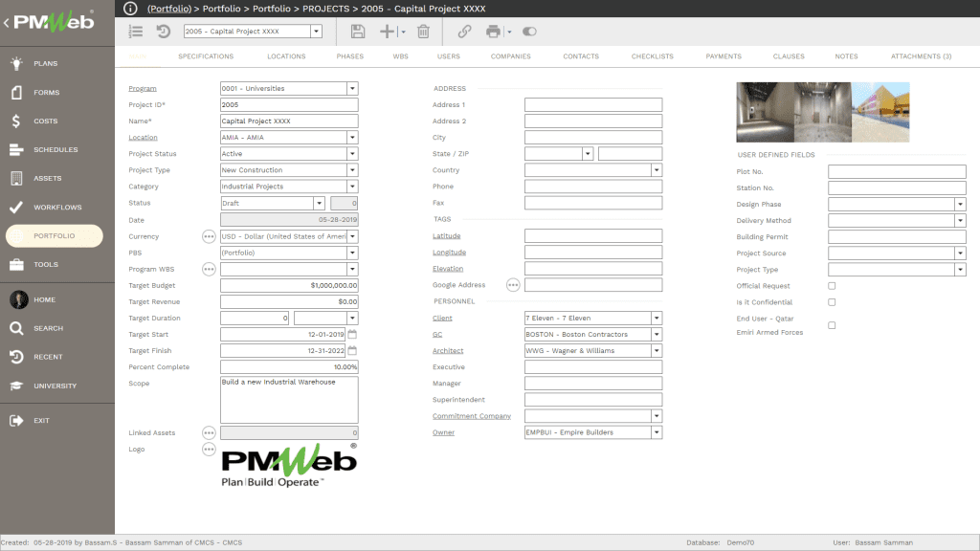Click the Longitude label link

click(x=449, y=253)
